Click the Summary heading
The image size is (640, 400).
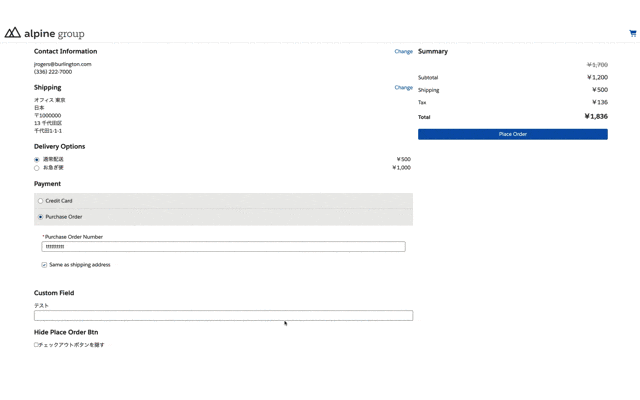click(433, 51)
